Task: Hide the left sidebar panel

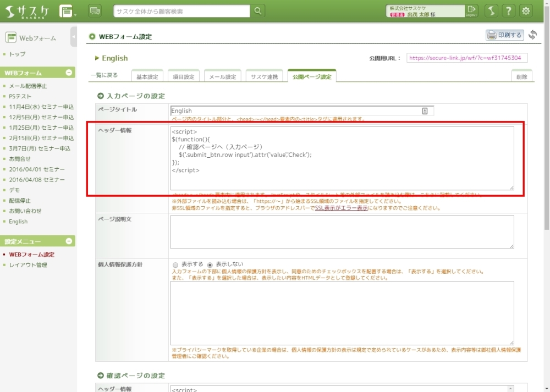Action: point(74,37)
